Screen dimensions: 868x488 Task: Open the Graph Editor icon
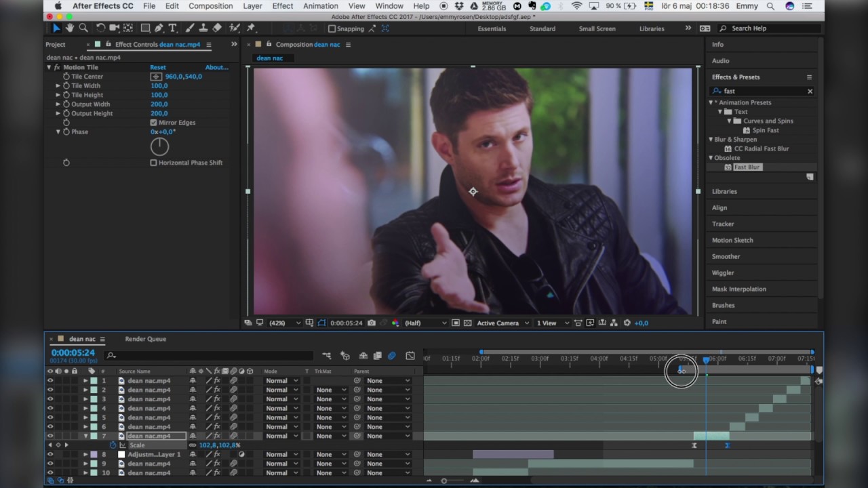point(410,355)
